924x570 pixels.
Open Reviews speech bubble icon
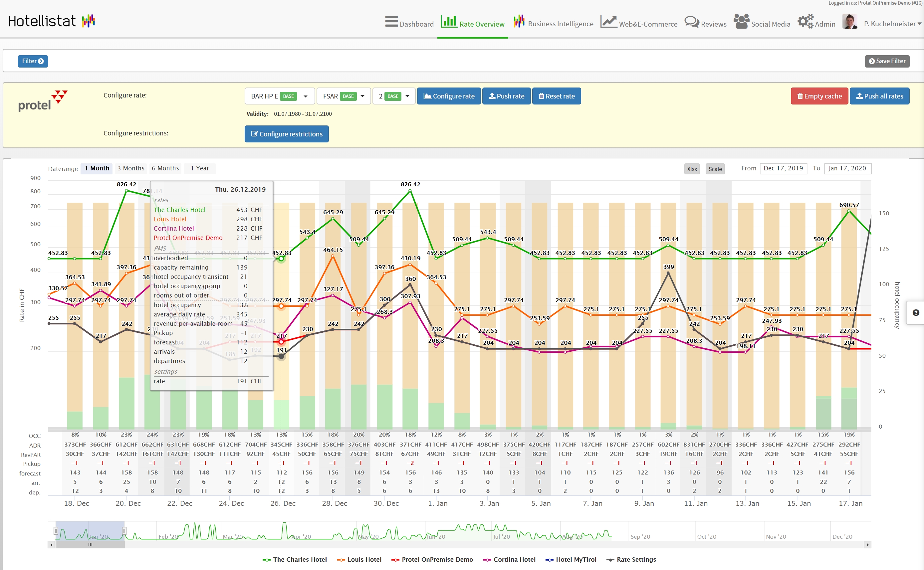coord(691,22)
